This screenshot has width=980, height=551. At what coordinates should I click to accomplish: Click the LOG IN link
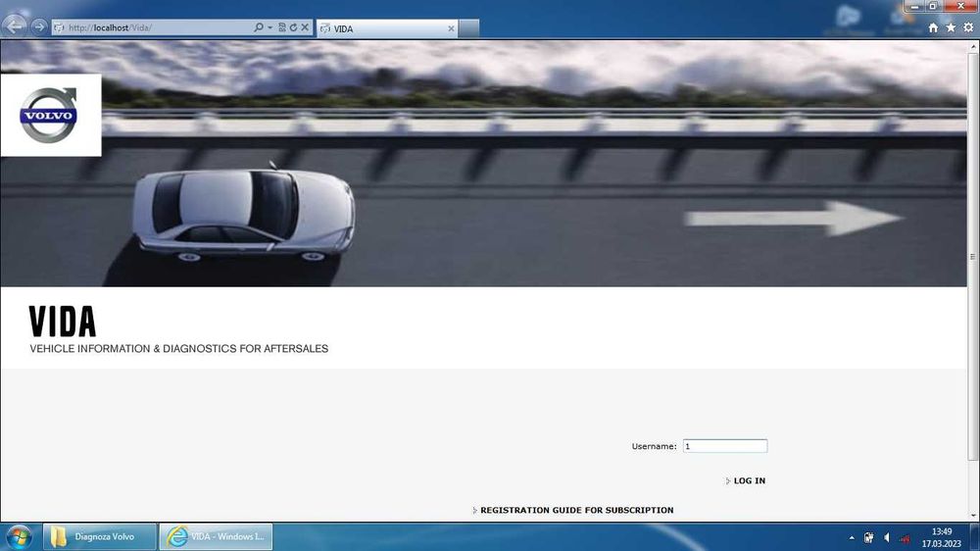pyautogui.click(x=750, y=481)
